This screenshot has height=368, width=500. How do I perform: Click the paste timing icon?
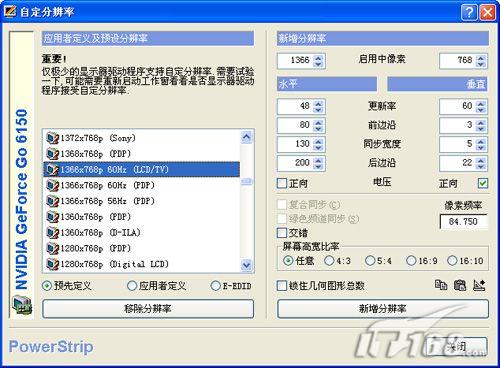[x=460, y=285]
